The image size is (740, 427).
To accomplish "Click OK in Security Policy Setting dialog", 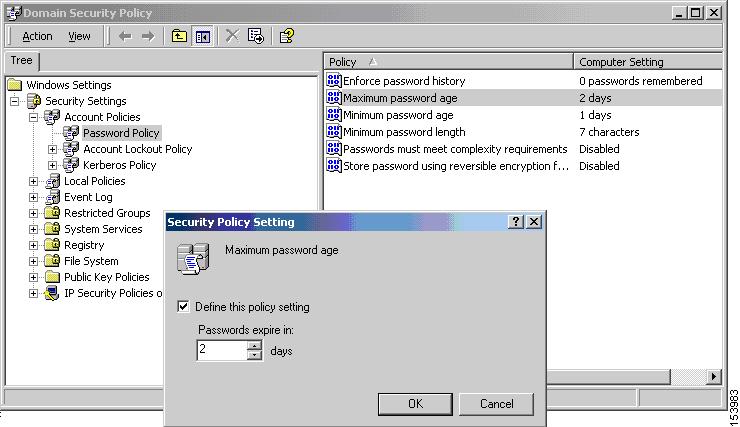I will (415, 404).
